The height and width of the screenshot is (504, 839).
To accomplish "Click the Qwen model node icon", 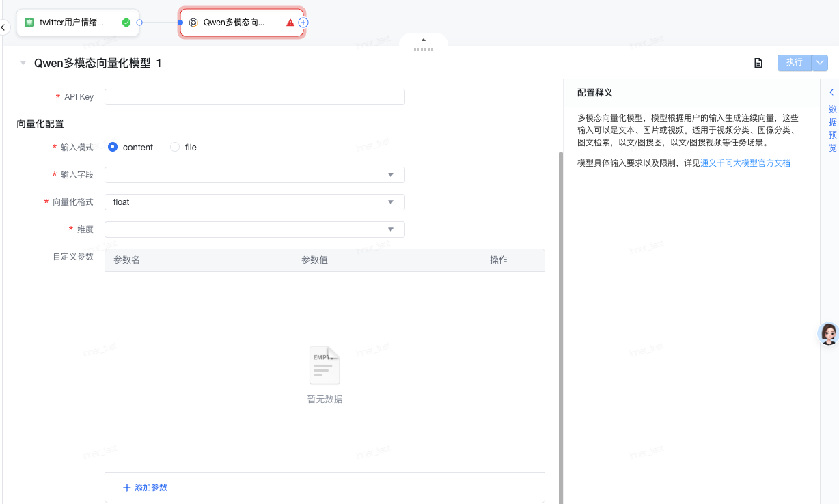I will pos(193,23).
